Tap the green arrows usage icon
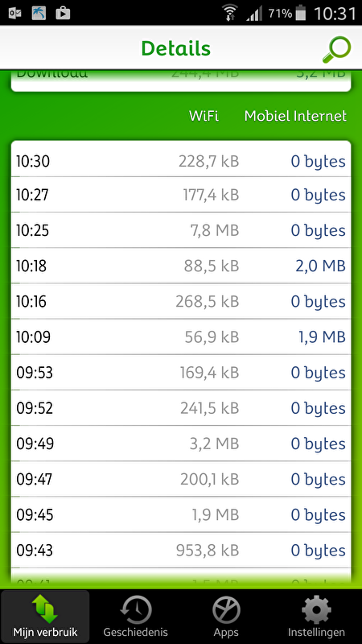The width and height of the screenshot is (362, 644). tap(45, 609)
